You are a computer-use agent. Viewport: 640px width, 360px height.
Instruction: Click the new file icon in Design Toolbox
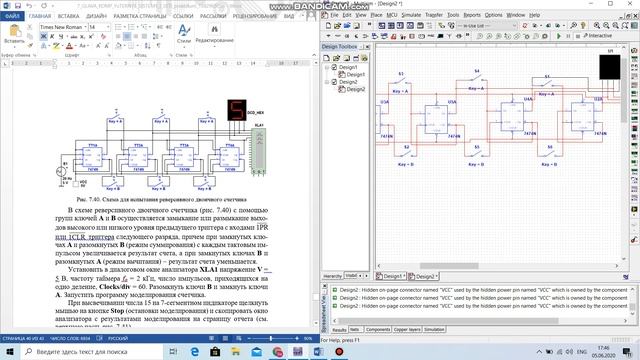pyautogui.click(x=327, y=58)
